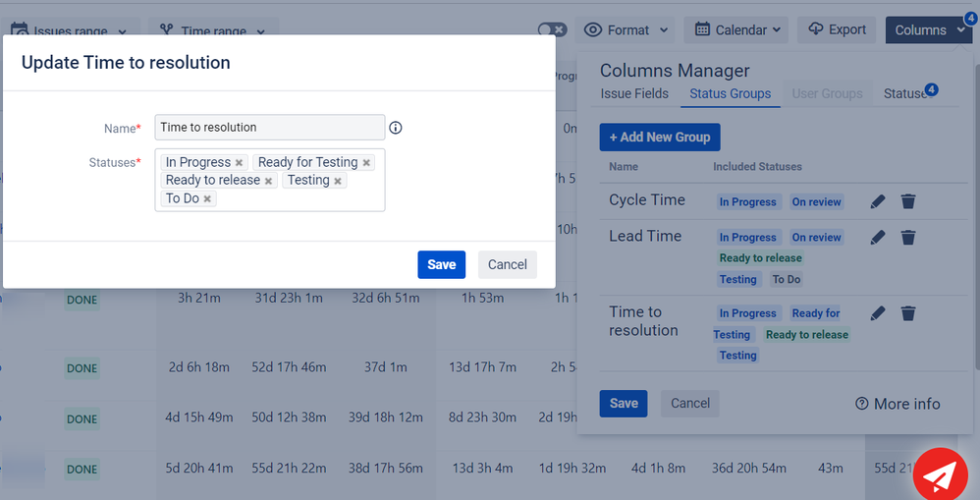Edit Cycle Time group with pencil icon
The image size is (980, 500).
point(878,201)
